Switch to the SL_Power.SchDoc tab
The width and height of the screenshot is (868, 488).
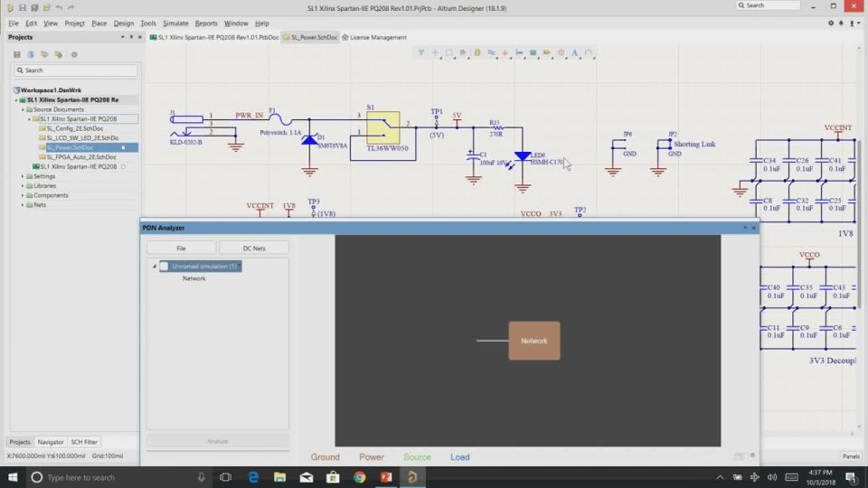pos(310,37)
